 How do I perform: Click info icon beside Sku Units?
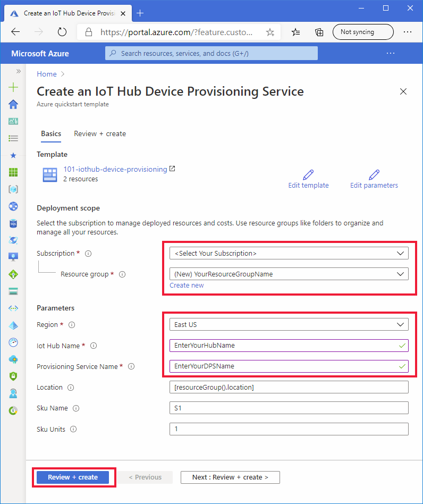(x=73, y=429)
